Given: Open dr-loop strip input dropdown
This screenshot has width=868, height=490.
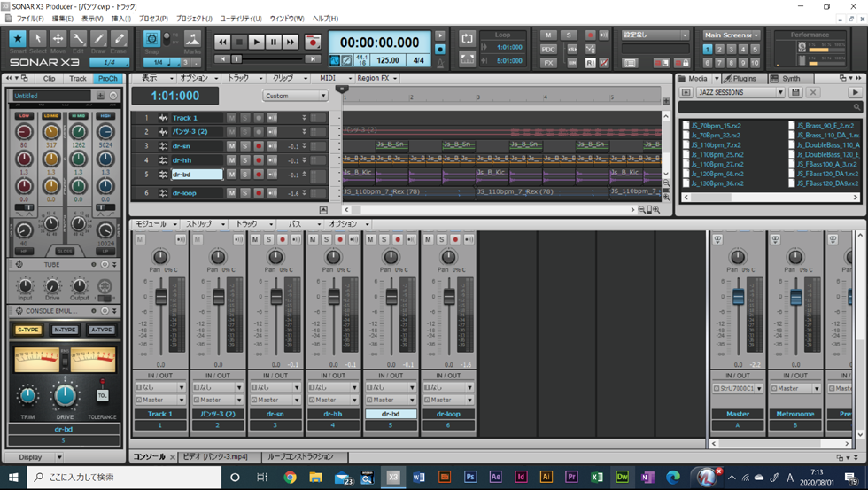Looking at the screenshot, I should (x=448, y=387).
